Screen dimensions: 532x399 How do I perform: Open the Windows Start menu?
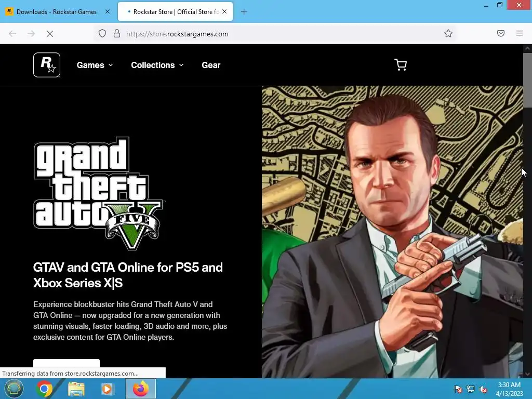(x=14, y=389)
